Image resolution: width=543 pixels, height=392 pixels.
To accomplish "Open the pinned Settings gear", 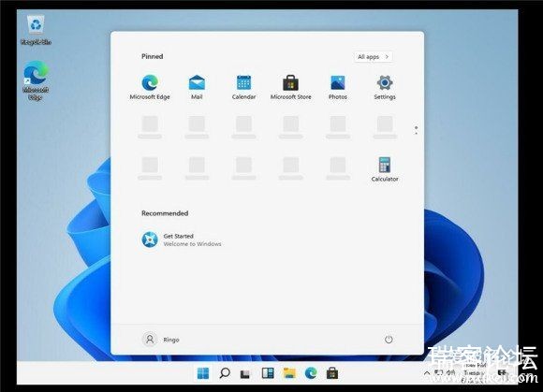I will tap(385, 87).
